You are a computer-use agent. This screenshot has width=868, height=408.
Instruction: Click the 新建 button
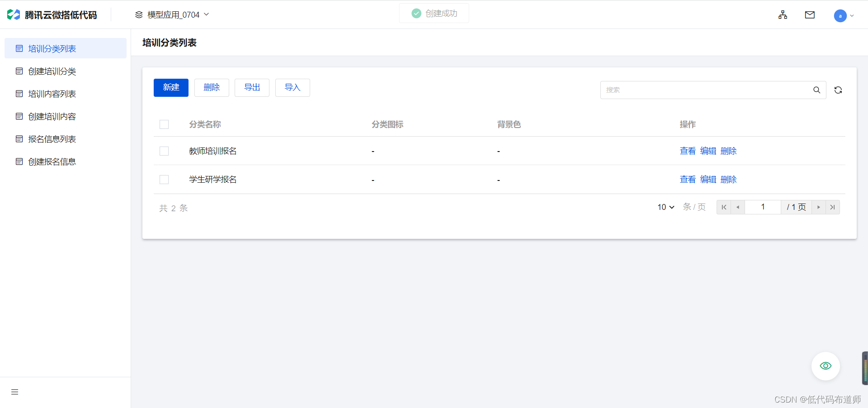(171, 88)
